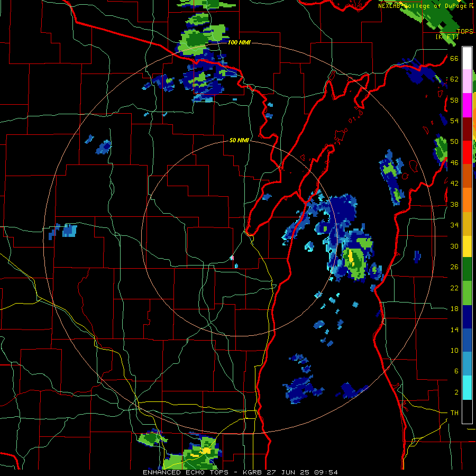Click the navy blue legend swatch
Viewport: 476px width, 476px height.
[467, 317]
